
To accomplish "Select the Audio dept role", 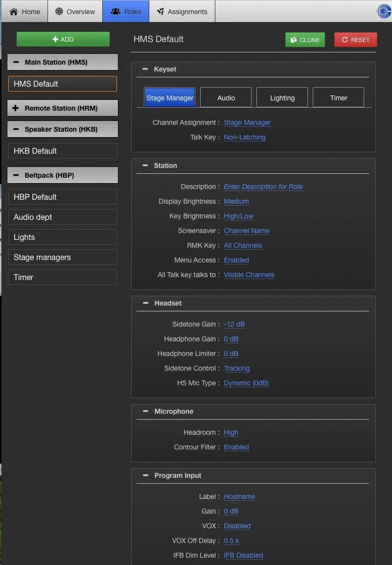I will click(x=63, y=217).
